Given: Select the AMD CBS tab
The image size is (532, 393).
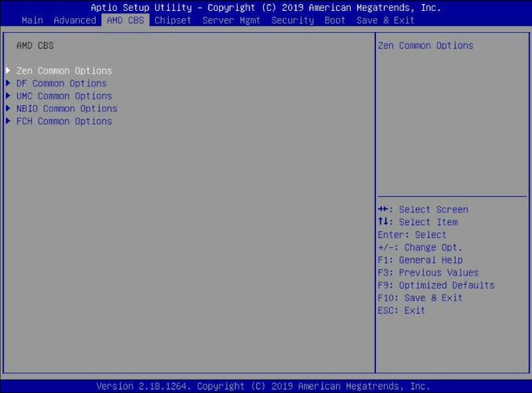Looking at the screenshot, I should [x=126, y=20].
